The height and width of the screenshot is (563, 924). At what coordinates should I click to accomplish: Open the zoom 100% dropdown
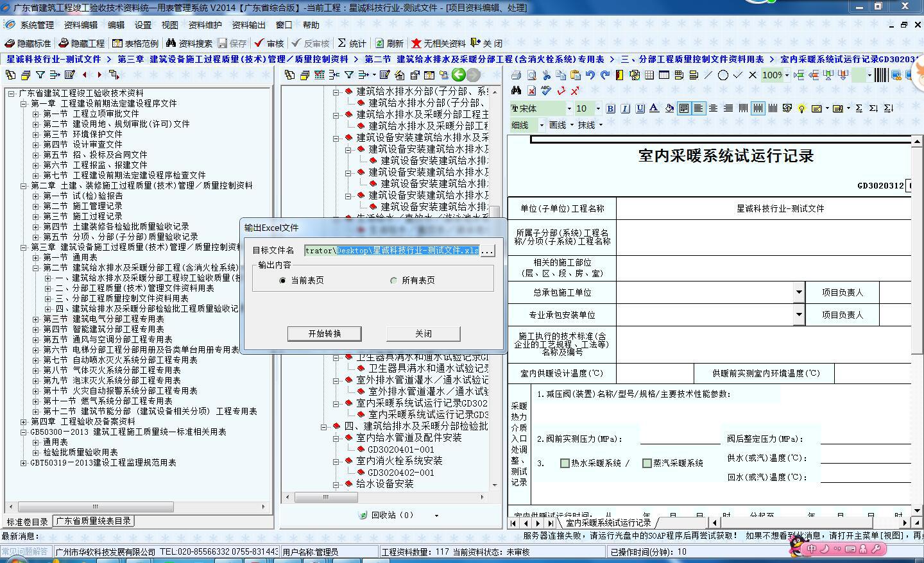pos(787,75)
